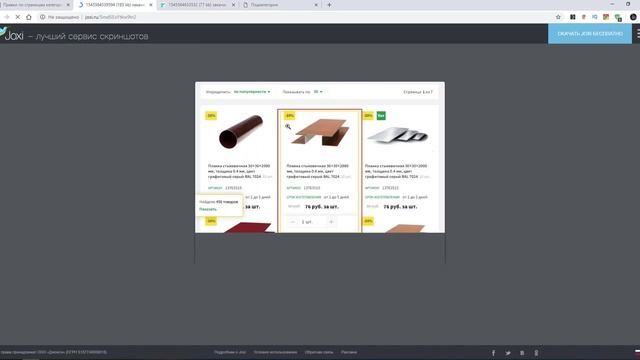Open the Odnoklassniki icon in footer
The height and width of the screenshot is (360, 640).
pyautogui.click(x=536, y=353)
